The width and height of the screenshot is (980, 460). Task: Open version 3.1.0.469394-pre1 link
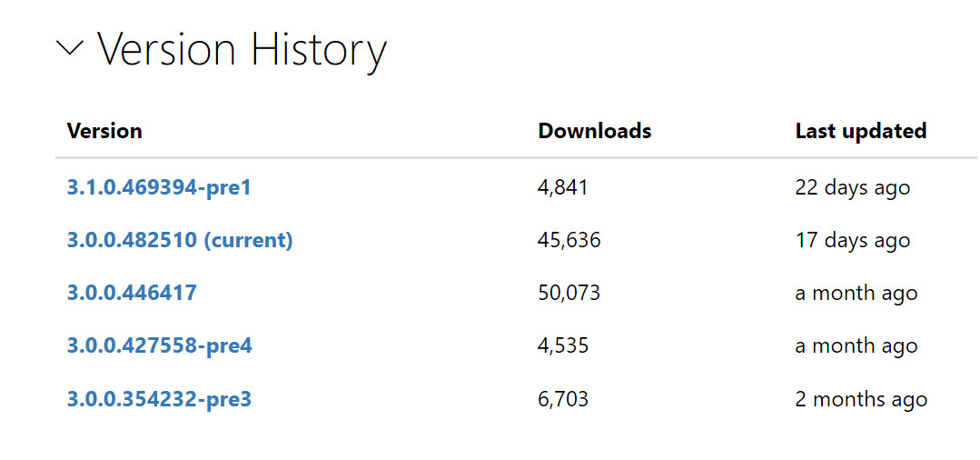pyautogui.click(x=159, y=187)
